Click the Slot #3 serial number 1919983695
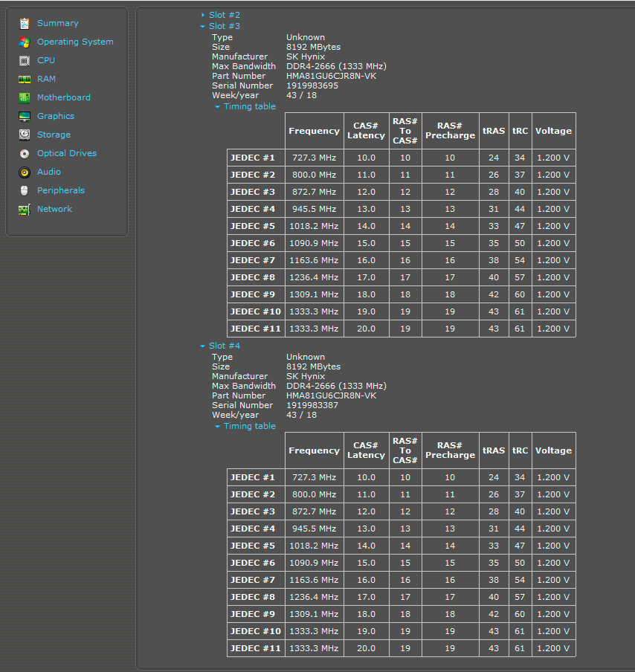Image resolution: width=635 pixels, height=672 pixels. pyautogui.click(x=312, y=85)
